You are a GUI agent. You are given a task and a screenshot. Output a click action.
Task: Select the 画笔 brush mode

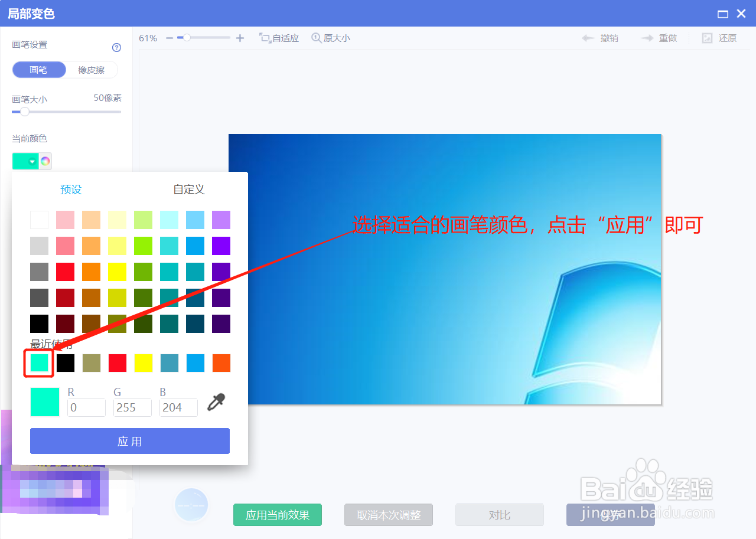[x=38, y=70]
